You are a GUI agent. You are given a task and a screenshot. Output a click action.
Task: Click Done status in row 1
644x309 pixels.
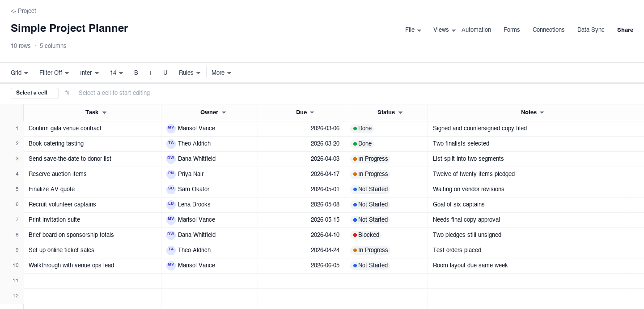[362, 128]
